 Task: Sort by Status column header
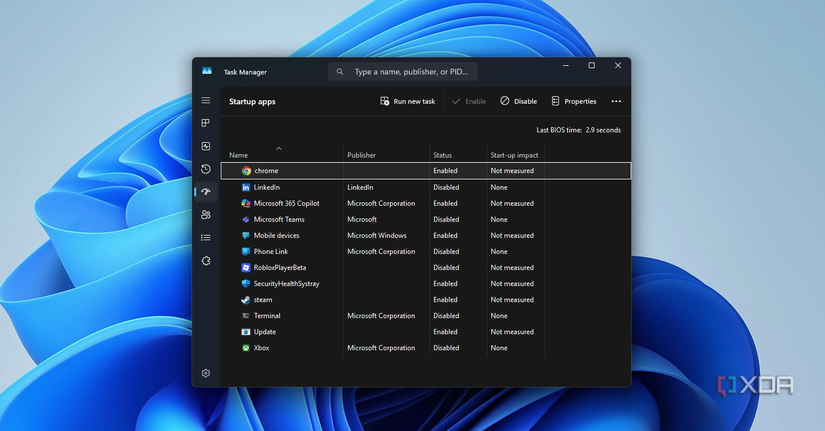(442, 155)
